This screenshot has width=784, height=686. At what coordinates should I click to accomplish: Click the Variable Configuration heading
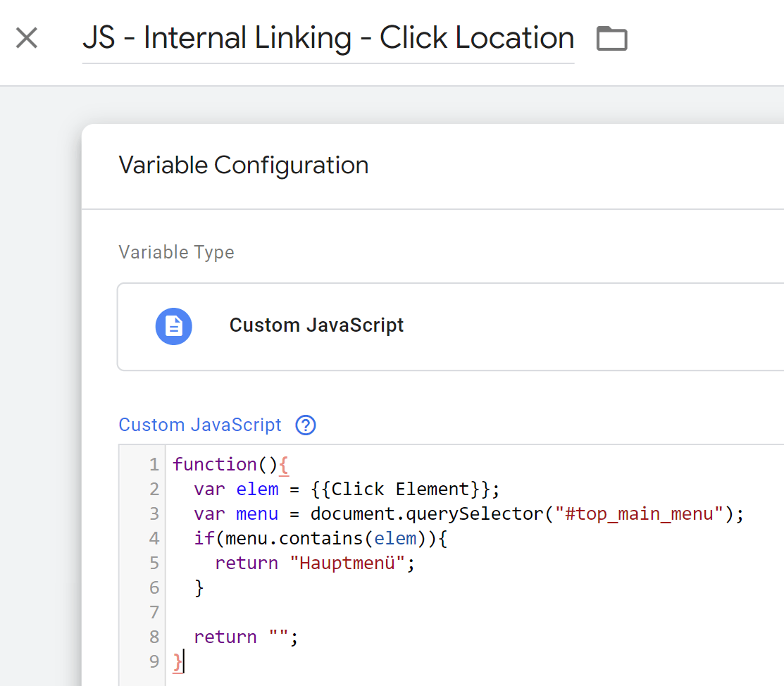coord(243,165)
